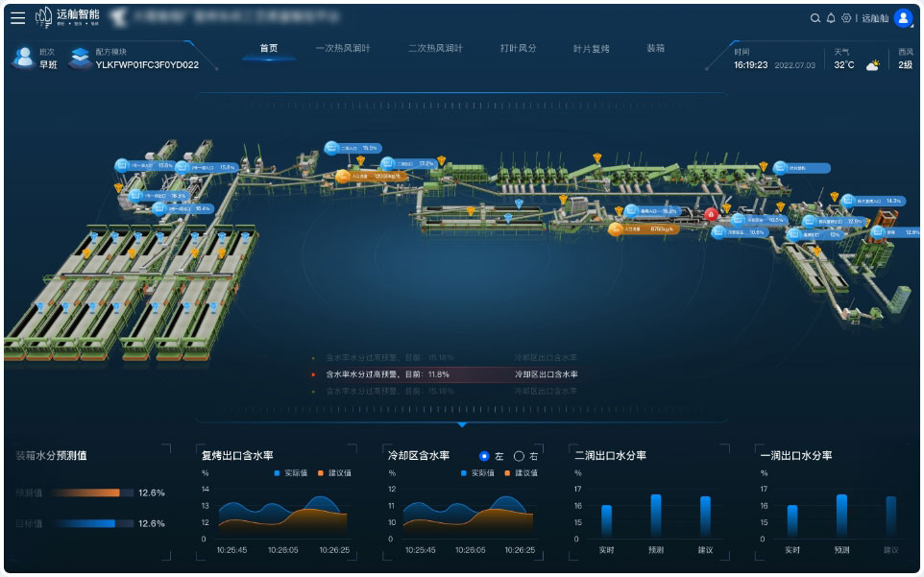Select the orange 8760kg/h flow label
The height and width of the screenshot is (577, 924).
(643, 229)
